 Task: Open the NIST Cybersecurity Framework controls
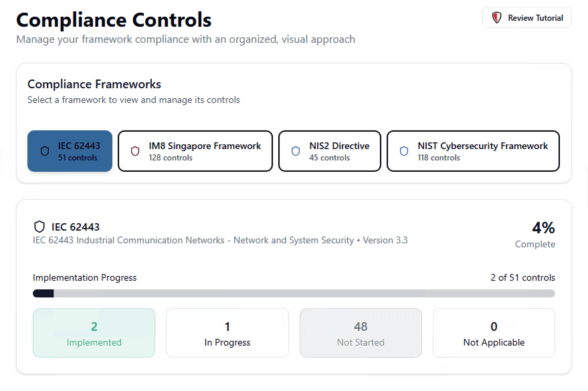(x=473, y=151)
